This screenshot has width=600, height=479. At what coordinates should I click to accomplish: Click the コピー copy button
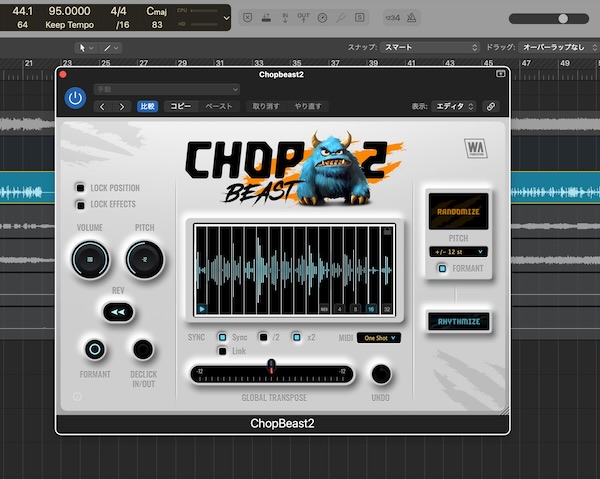click(x=180, y=106)
